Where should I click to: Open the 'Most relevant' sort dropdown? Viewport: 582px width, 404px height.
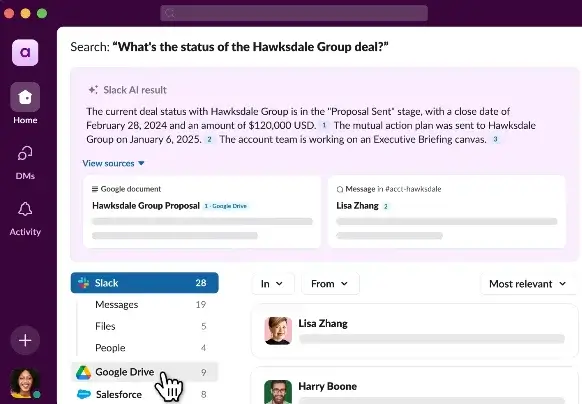click(528, 284)
